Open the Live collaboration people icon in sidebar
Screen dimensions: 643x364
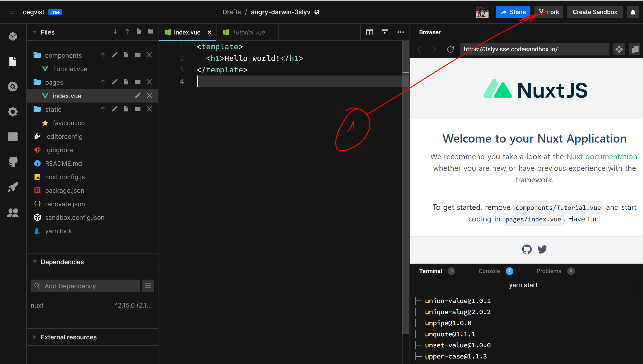[13, 213]
